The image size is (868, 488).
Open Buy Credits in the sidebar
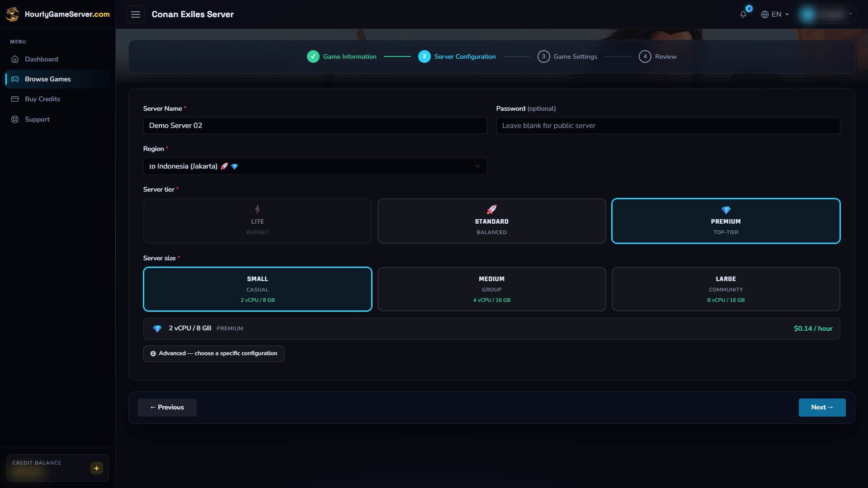click(57, 99)
